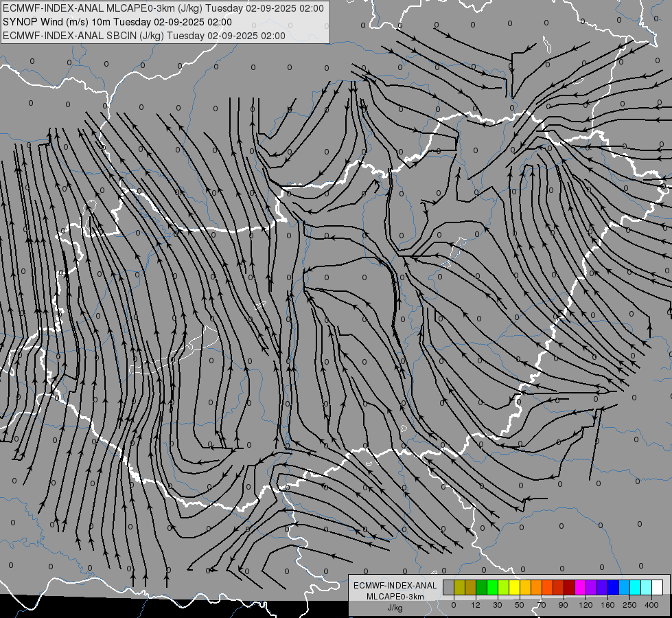Click legend label MLCAPE0-3km
Viewport: 672px width, 618px height.
(395, 597)
